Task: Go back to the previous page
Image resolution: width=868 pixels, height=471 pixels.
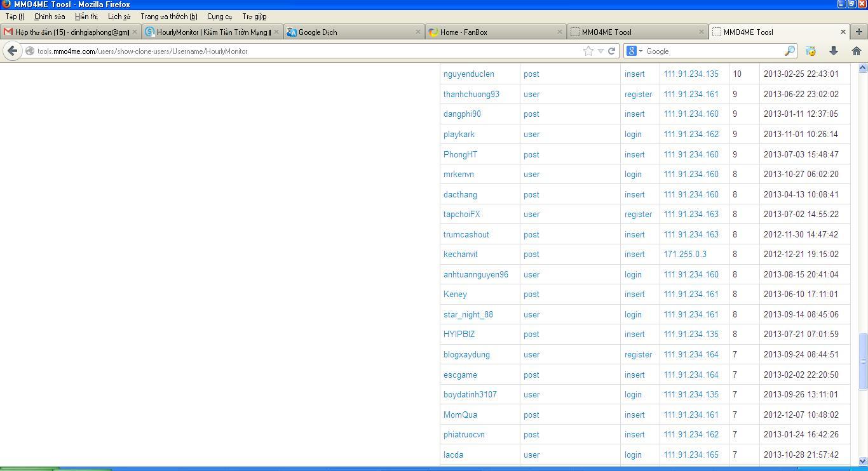Action: [12, 51]
